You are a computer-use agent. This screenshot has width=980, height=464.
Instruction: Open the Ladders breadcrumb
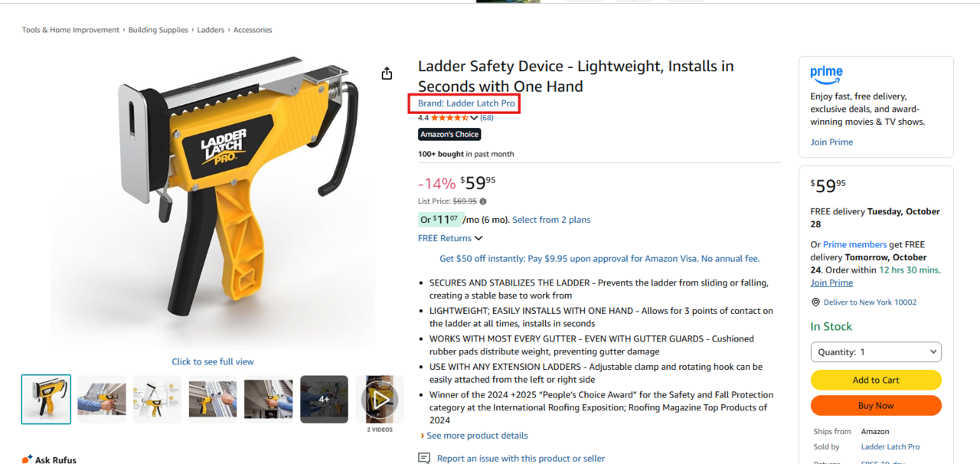tap(211, 30)
